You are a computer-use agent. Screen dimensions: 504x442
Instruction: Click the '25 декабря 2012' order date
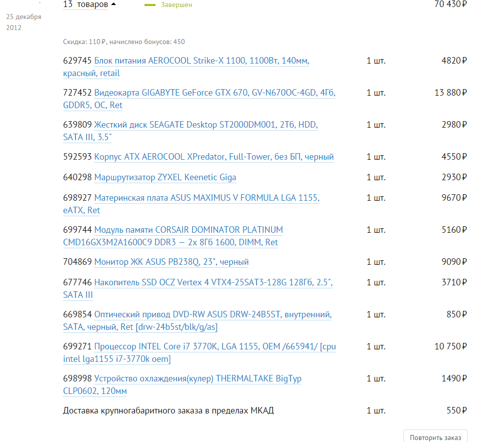click(x=23, y=22)
